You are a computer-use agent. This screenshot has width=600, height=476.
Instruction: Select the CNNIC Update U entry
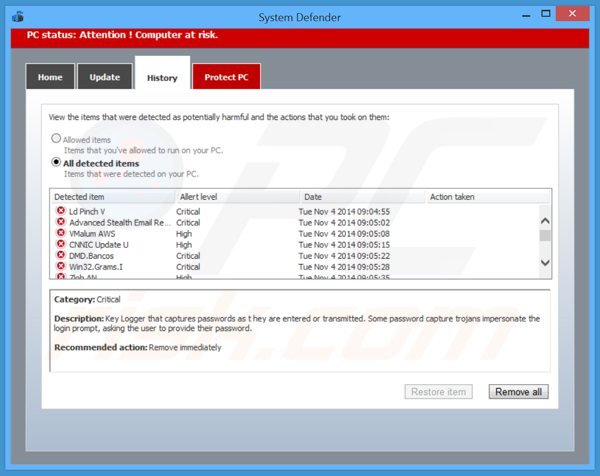tap(294, 245)
